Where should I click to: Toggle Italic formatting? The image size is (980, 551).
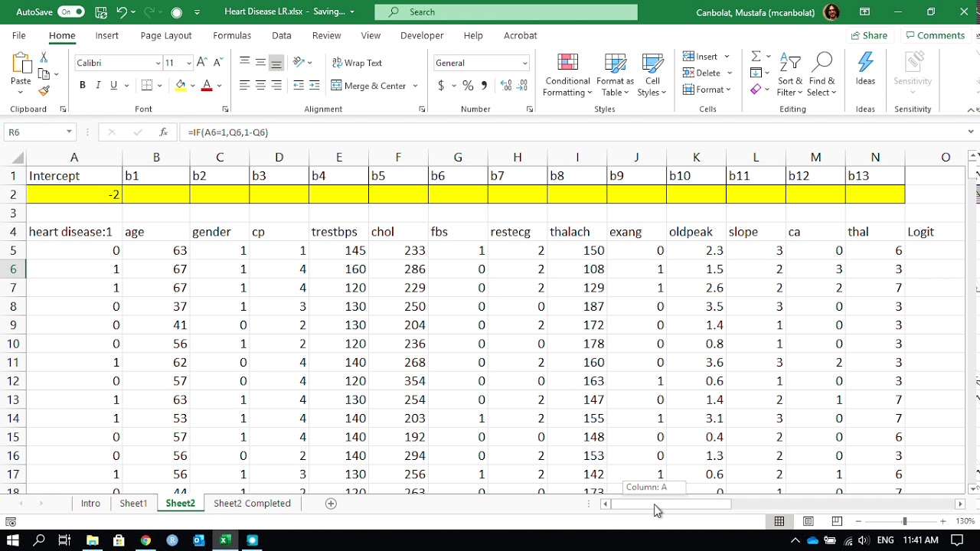pos(98,86)
